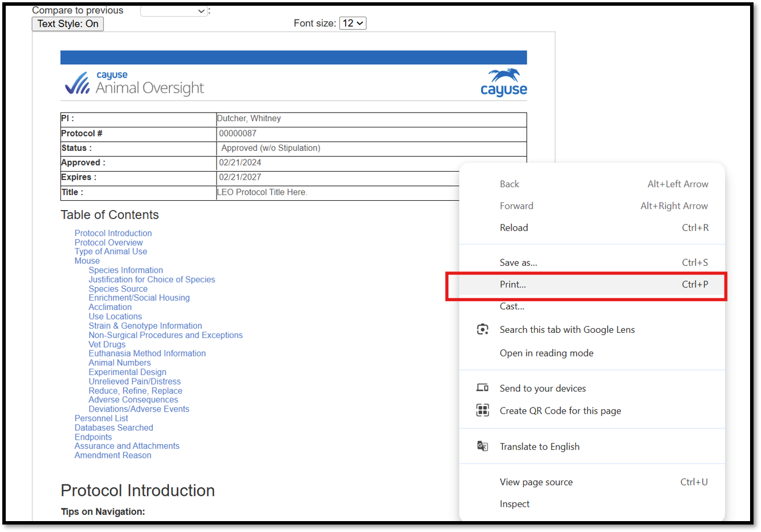This screenshot has width=761, height=532.
Task: Click the Translate icon in context menu
Action: click(x=483, y=446)
